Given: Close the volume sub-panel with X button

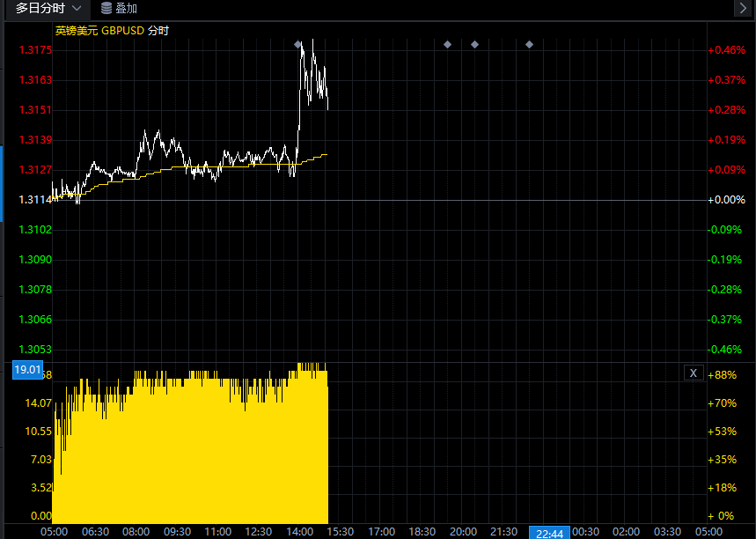Looking at the screenshot, I should pos(694,373).
